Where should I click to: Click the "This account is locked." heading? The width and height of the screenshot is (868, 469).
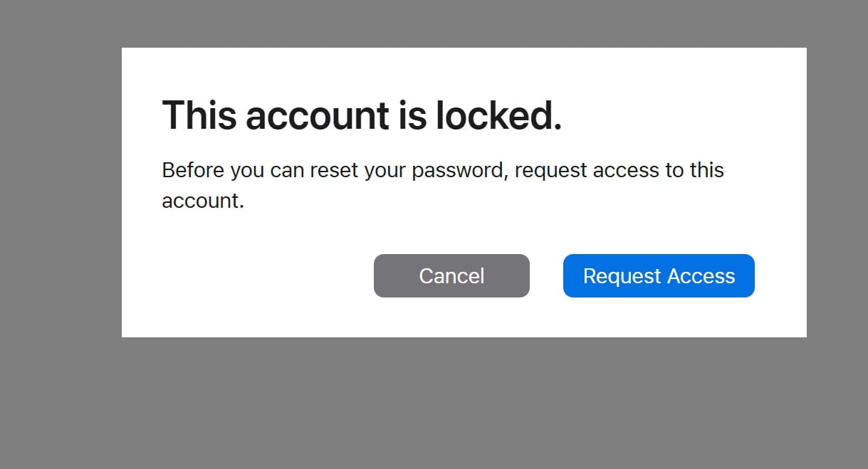(x=362, y=115)
